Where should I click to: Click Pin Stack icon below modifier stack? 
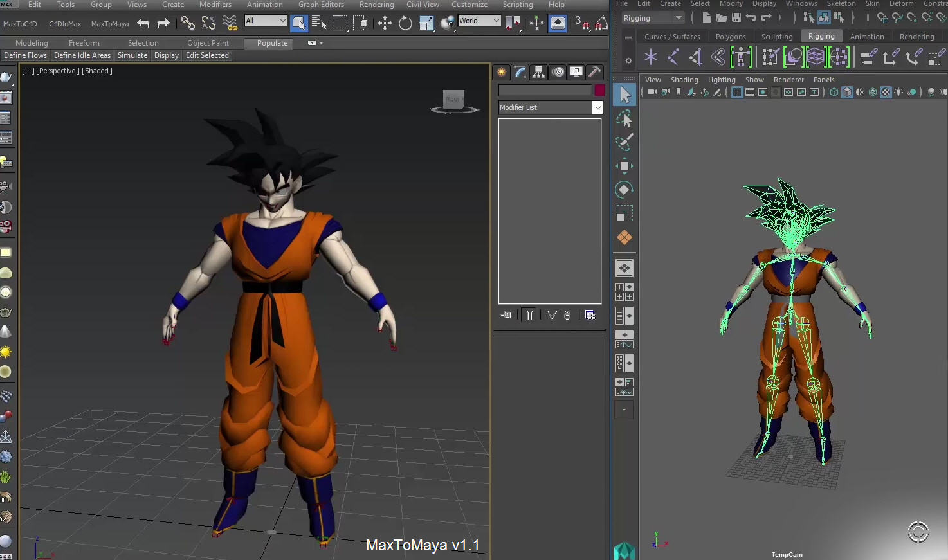pyautogui.click(x=506, y=315)
